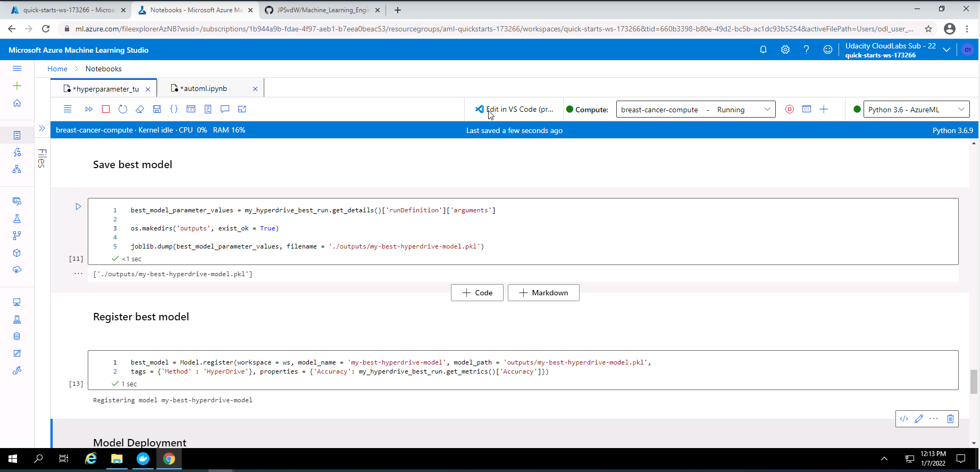Open Pipelines icon in left sidebar
The width and height of the screenshot is (980, 472).
coord(17,236)
